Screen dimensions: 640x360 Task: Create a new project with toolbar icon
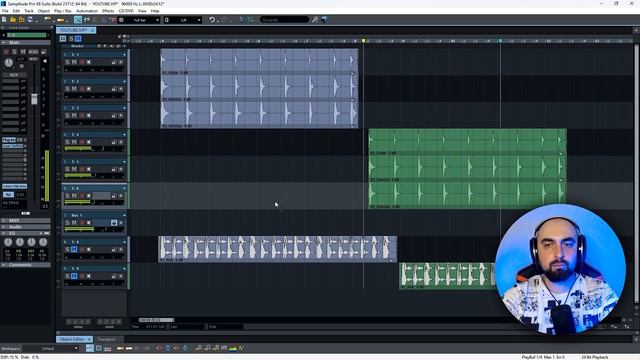coord(4,20)
